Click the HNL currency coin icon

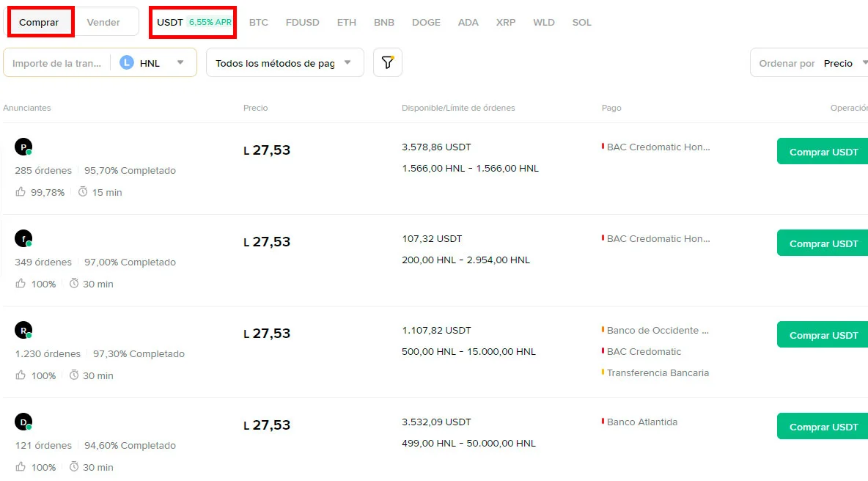coord(127,62)
